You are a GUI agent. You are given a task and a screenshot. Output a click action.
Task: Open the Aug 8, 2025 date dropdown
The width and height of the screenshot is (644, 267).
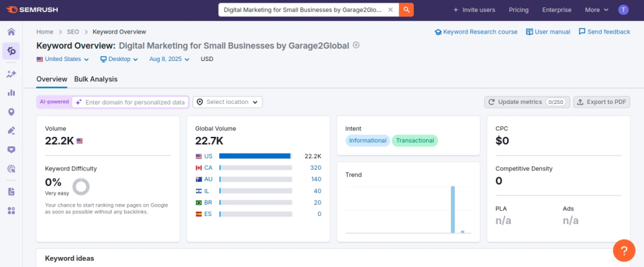click(169, 59)
